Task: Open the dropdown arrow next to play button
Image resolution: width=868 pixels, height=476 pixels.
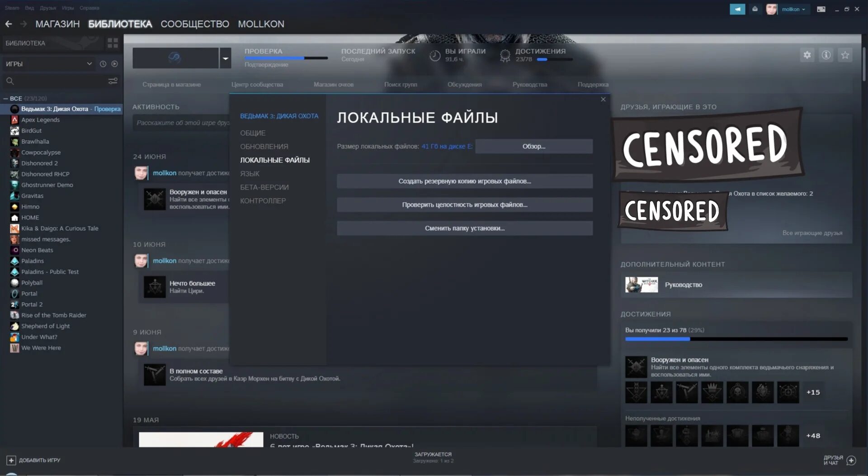Action: 225,58
